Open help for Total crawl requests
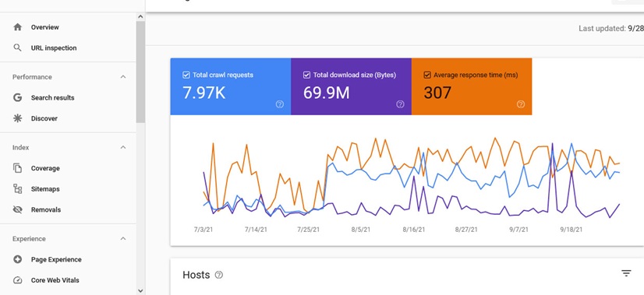The width and height of the screenshot is (644, 295). 280,104
